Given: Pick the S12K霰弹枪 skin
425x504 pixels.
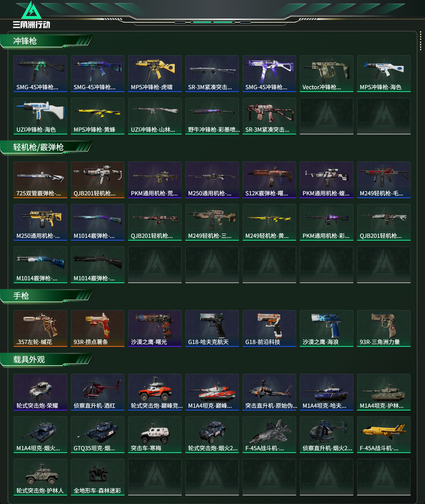Looking at the screenshot, I should 269,180.
